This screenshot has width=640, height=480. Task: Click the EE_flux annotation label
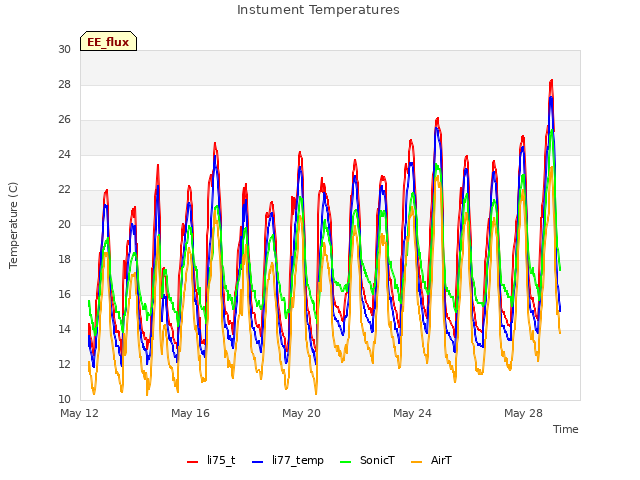pos(108,41)
